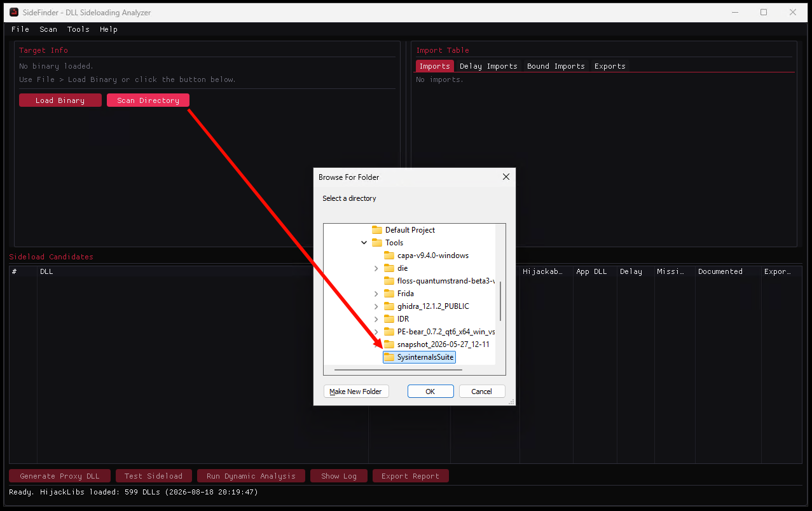Click the SideFinder app icon in title bar
This screenshot has width=812, height=511.
(x=14, y=12)
